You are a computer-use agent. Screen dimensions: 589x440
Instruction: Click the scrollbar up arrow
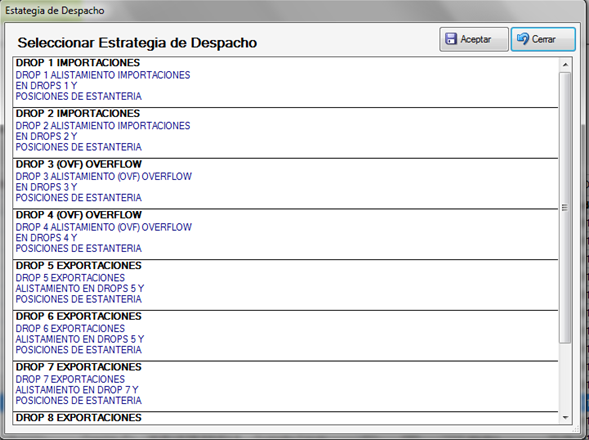565,65
